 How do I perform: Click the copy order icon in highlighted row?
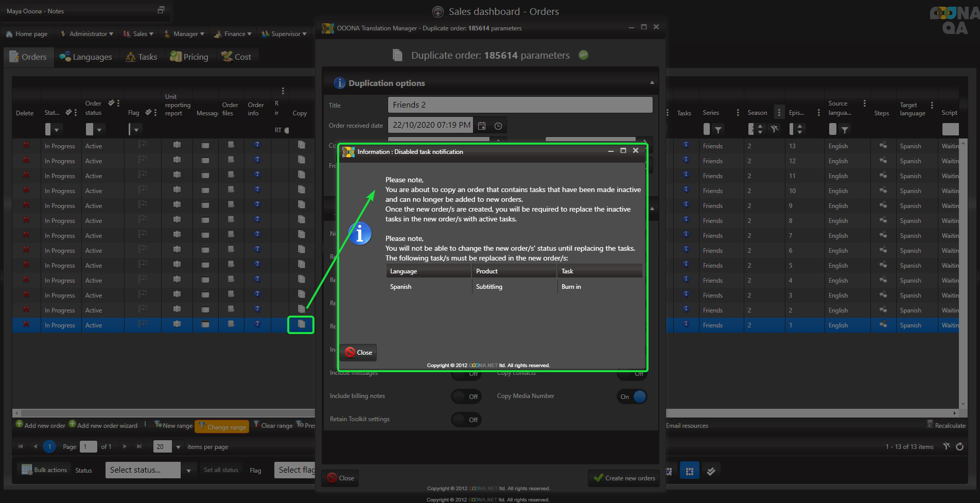(301, 324)
